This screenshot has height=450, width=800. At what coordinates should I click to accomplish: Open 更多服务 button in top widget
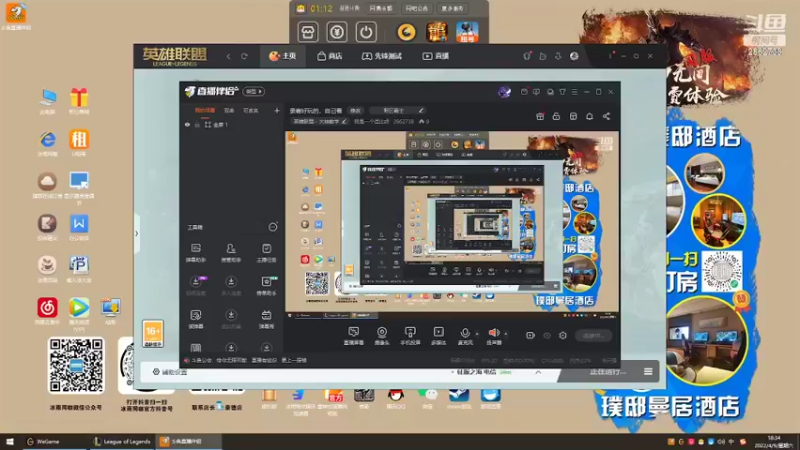point(453,8)
